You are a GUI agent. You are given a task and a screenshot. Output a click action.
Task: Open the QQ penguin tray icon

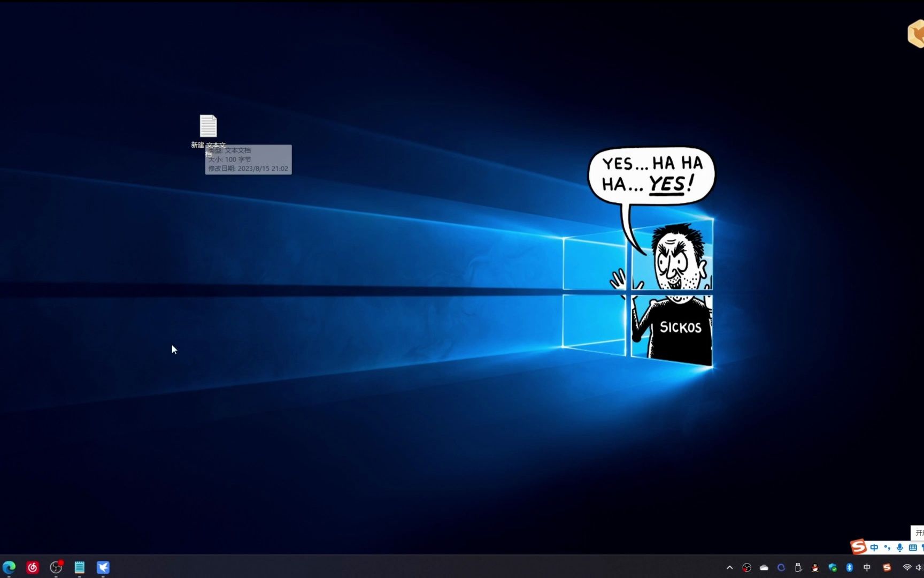815,567
